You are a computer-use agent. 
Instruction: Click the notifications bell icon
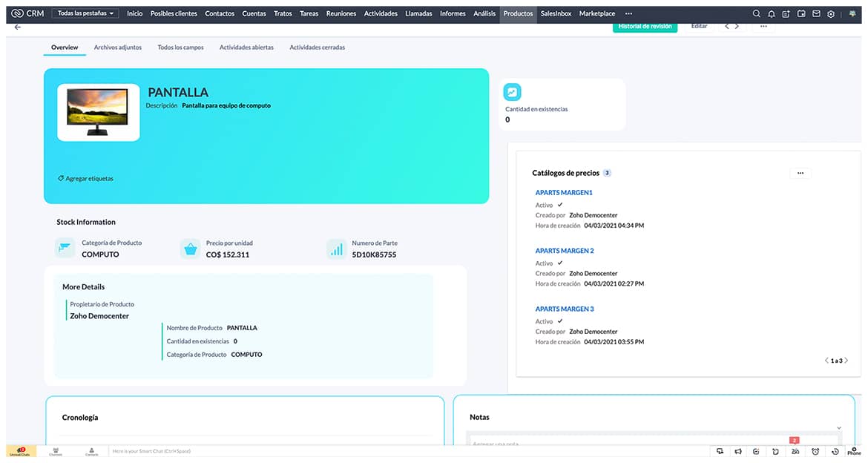(x=771, y=13)
